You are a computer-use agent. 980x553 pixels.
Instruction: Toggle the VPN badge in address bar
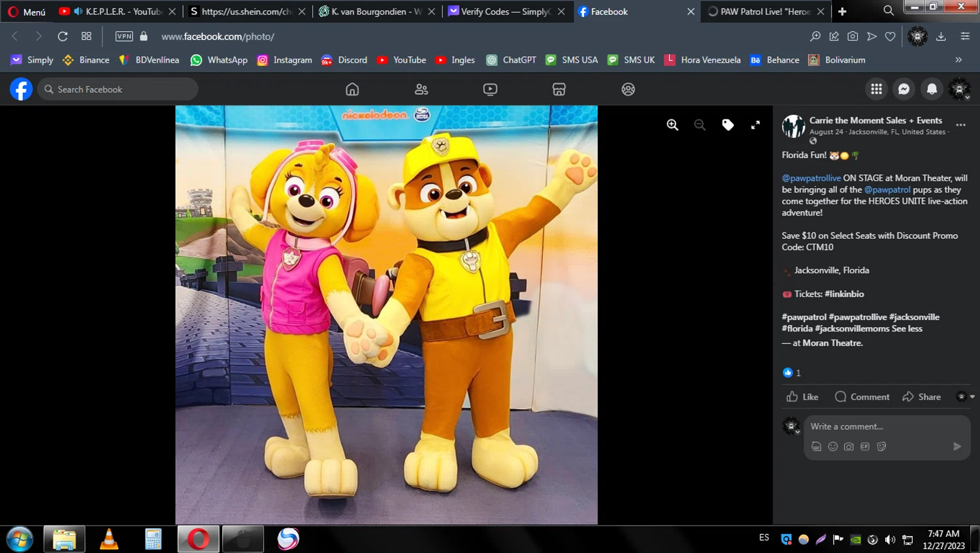[124, 37]
